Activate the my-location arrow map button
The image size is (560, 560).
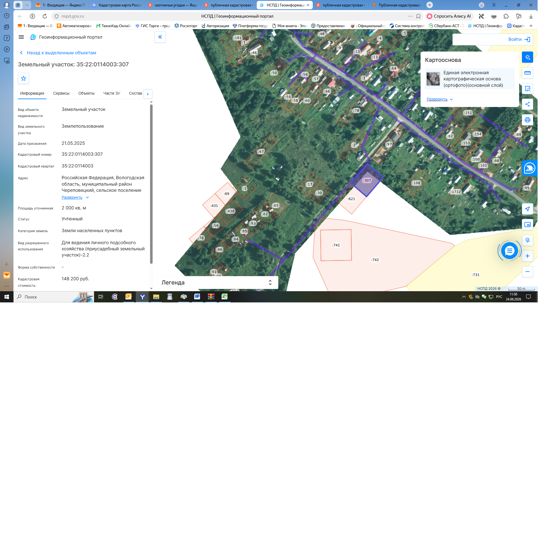click(x=528, y=209)
